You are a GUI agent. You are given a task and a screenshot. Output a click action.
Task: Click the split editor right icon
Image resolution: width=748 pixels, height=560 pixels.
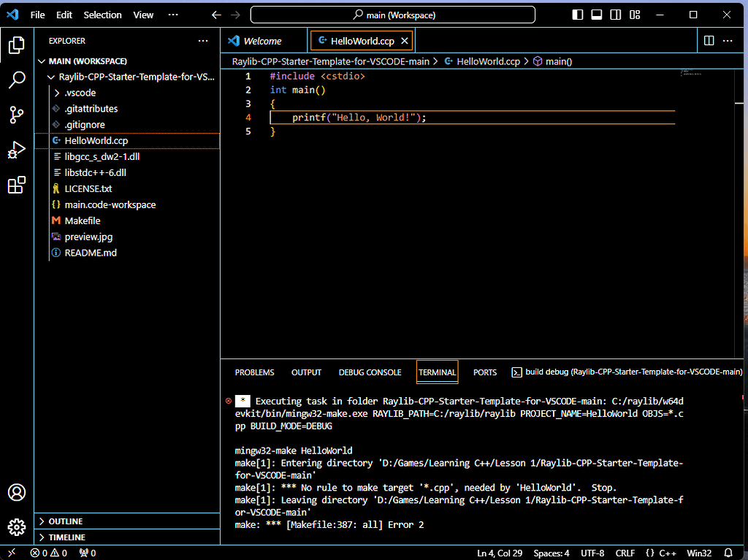(709, 41)
